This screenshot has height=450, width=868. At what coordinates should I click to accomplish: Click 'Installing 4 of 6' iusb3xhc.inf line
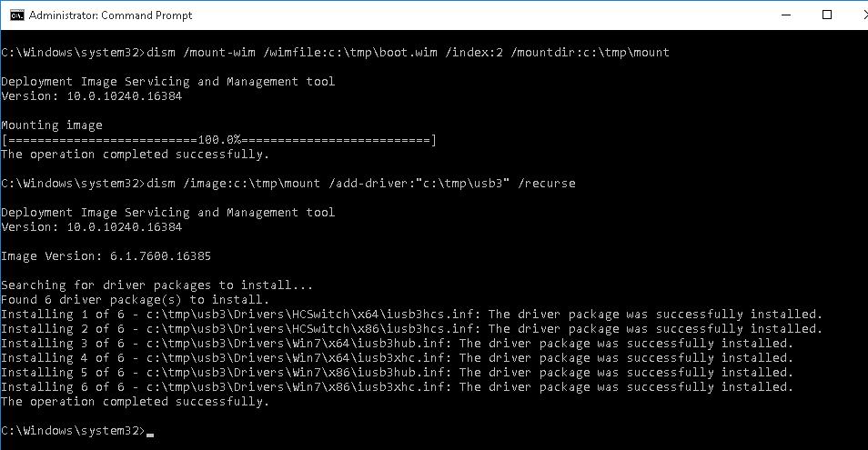click(397, 358)
